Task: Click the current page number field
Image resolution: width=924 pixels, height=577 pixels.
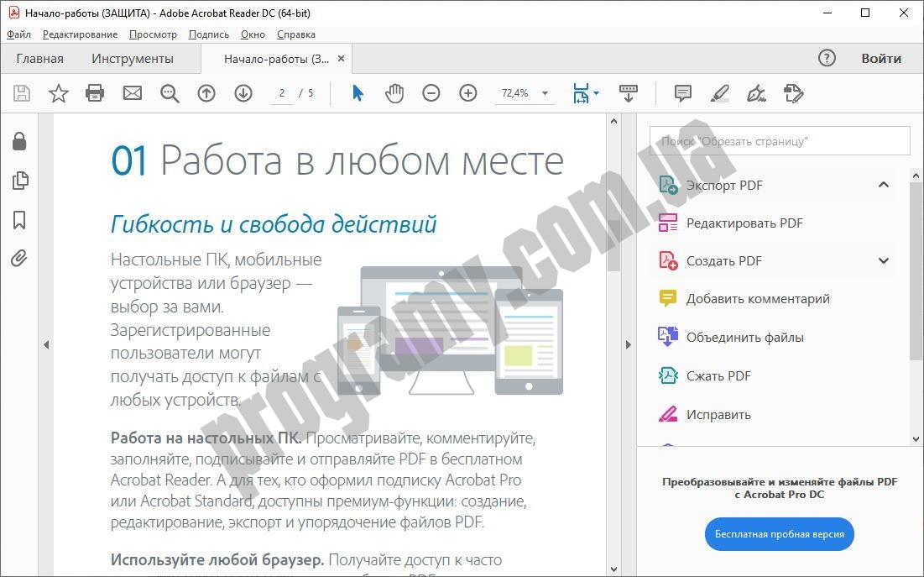Action: tap(282, 93)
